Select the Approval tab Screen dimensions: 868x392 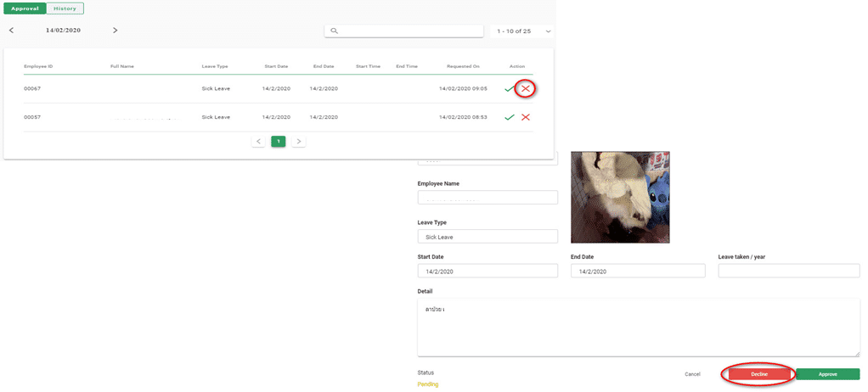click(x=25, y=8)
